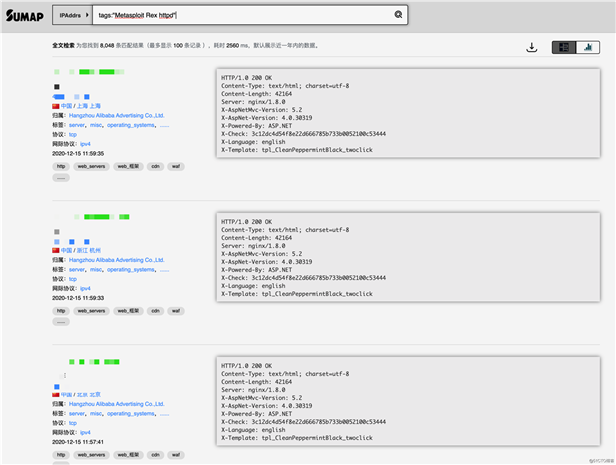Image resolution: width=616 pixels, height=465 pixels.
Task: Select operating_systems tag in second result
Action: [131, 270]
